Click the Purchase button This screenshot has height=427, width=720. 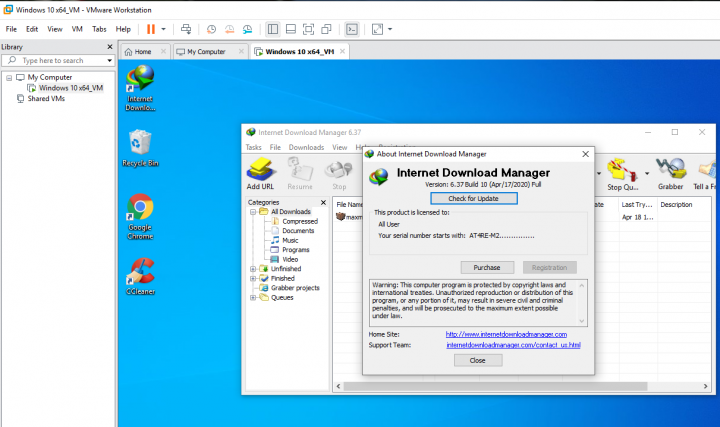pos(487,267)
